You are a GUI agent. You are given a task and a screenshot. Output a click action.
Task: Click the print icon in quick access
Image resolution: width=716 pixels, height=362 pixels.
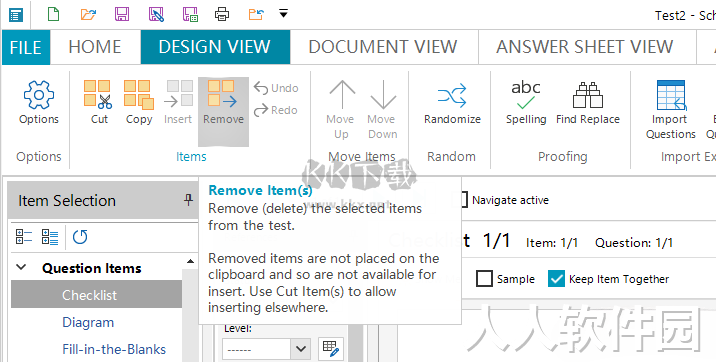(x=222, y=15)
